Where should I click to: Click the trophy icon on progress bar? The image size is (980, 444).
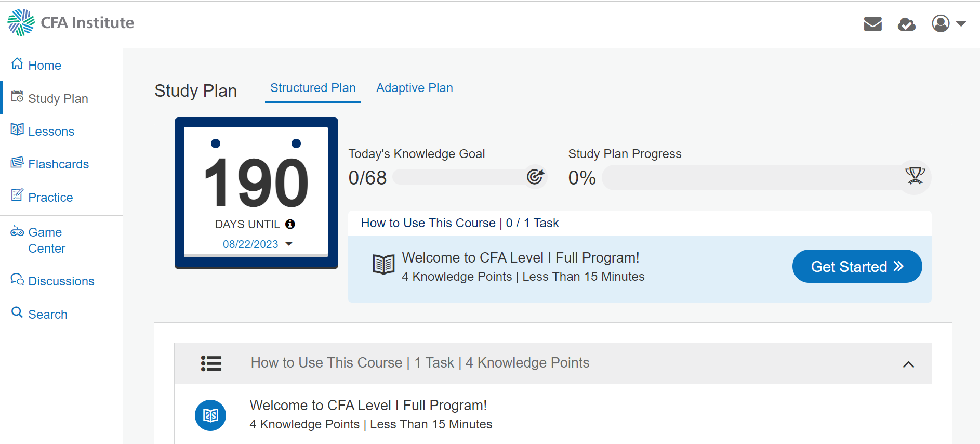coord(915,176)
